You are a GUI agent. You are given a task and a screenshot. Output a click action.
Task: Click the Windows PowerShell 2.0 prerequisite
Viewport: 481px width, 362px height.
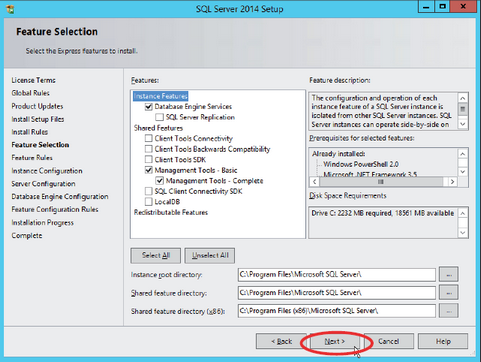pos(361,164)
